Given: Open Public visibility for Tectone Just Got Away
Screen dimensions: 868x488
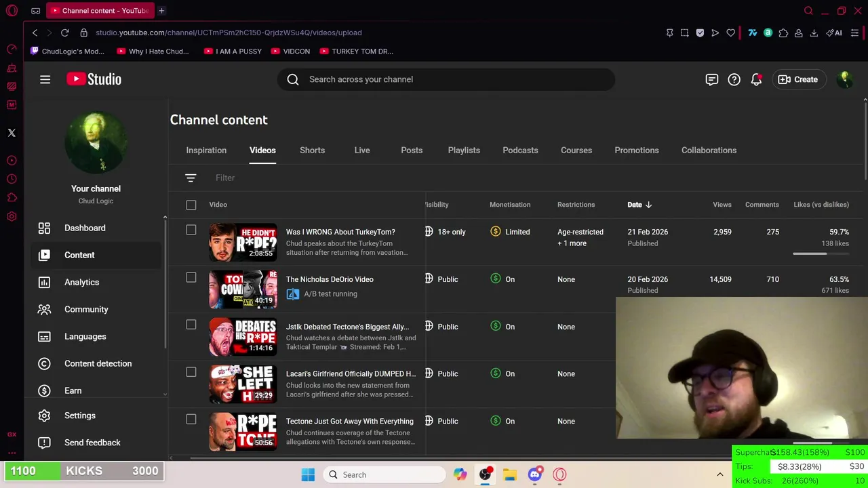Looking at the screenshot, I should point(442,421).
